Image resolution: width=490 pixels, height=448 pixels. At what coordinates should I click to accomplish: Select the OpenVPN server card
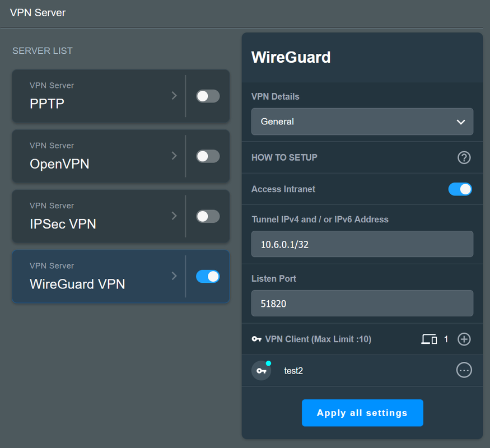[120, 156]
